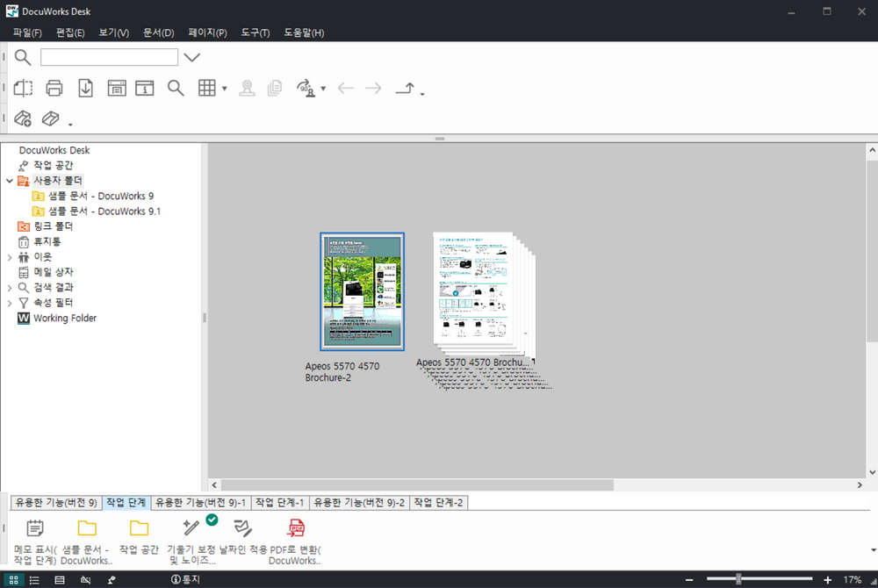Switch to the 유용한 기능(버전 9)-1 tab
878x588 pixels.
pos(200,503)
